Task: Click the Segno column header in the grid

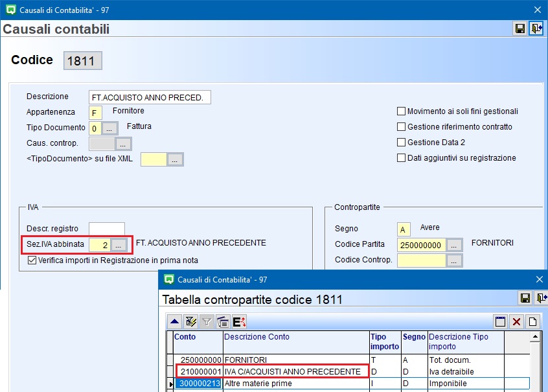Action: point(414,342)
